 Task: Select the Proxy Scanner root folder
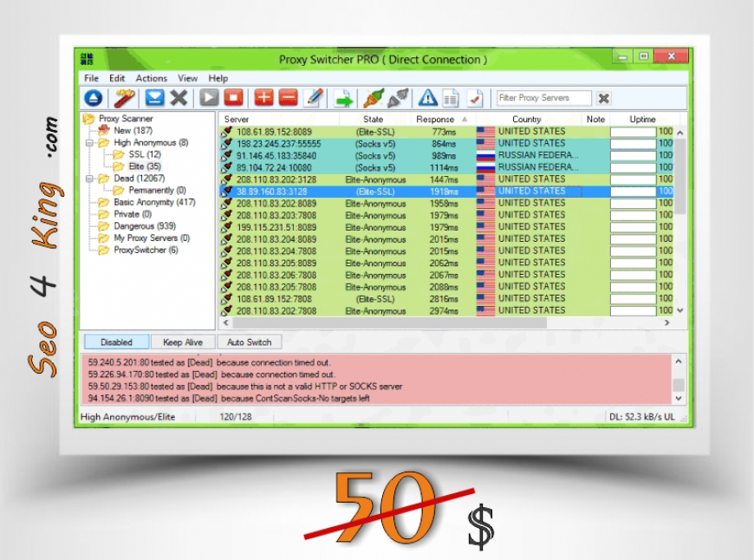click(x=126, y=119)
